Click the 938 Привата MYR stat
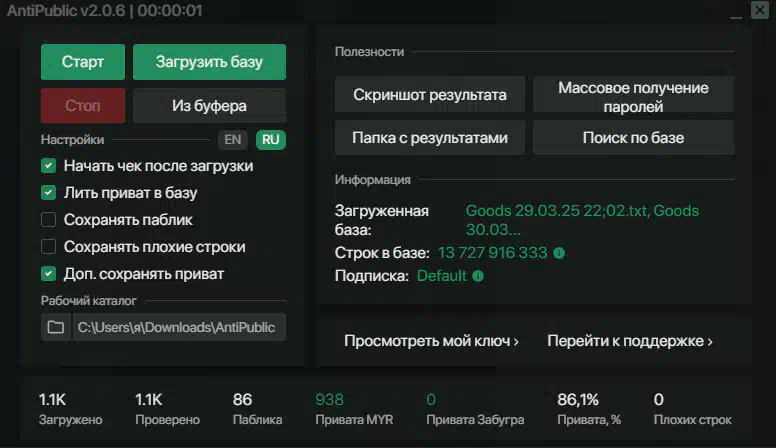776x448 pixels. click(354, 409)
